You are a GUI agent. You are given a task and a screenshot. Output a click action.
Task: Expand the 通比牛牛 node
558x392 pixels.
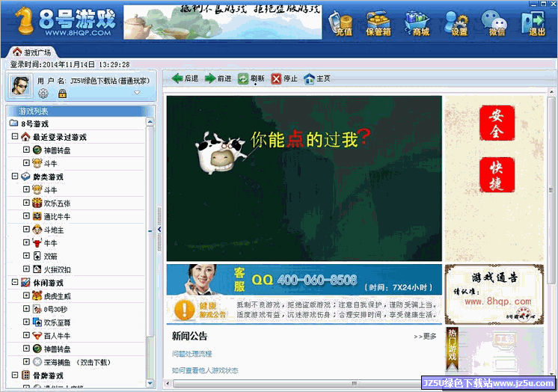[26, 215]
